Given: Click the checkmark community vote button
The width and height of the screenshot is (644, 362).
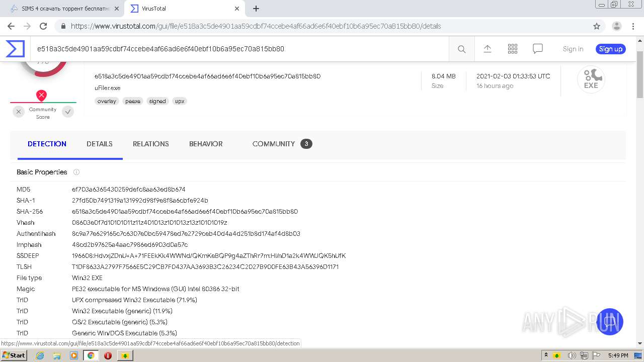Looking at the screenshot, I should point(68,112).
